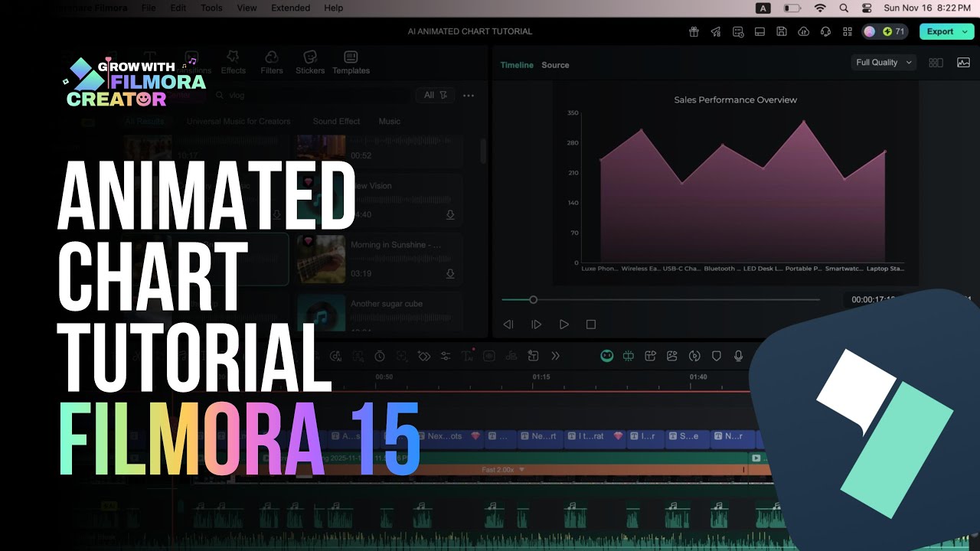980x551 pixels.
Task: Click the Wi-Fi status icon
Action: pos(820,8)
